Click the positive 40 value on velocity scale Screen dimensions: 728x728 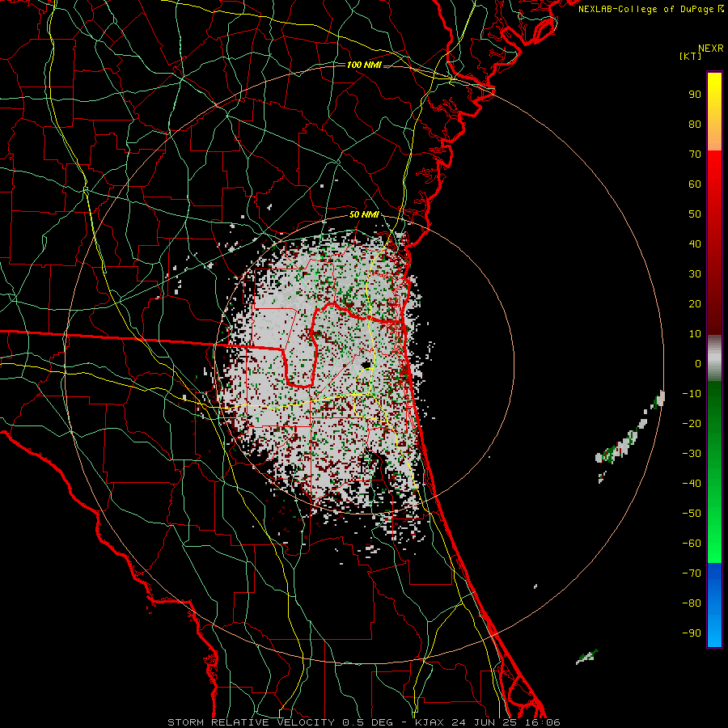[x=695, y=243]
